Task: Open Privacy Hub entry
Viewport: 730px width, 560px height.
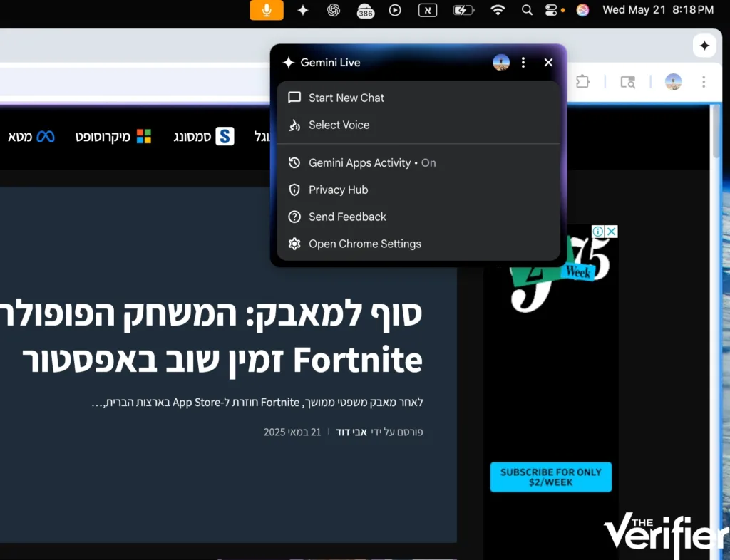Action: point(418,190)
